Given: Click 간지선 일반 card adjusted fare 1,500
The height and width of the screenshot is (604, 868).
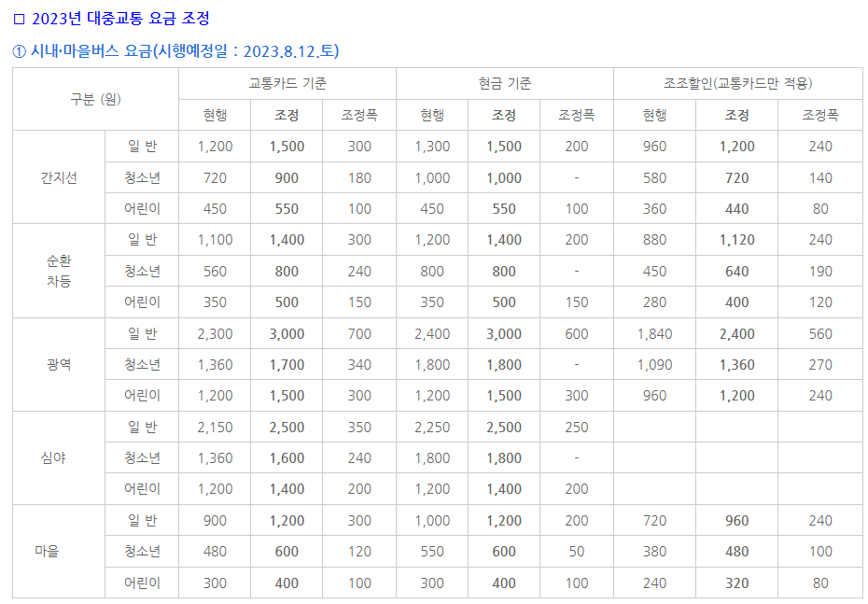Looking at the screenshot, I should 287,147.
